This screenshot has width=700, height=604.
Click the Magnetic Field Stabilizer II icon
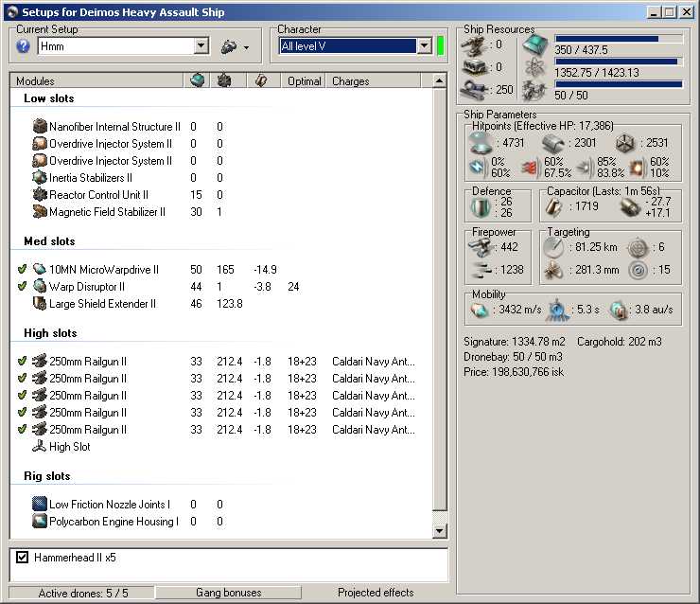(x=40, y=211)
